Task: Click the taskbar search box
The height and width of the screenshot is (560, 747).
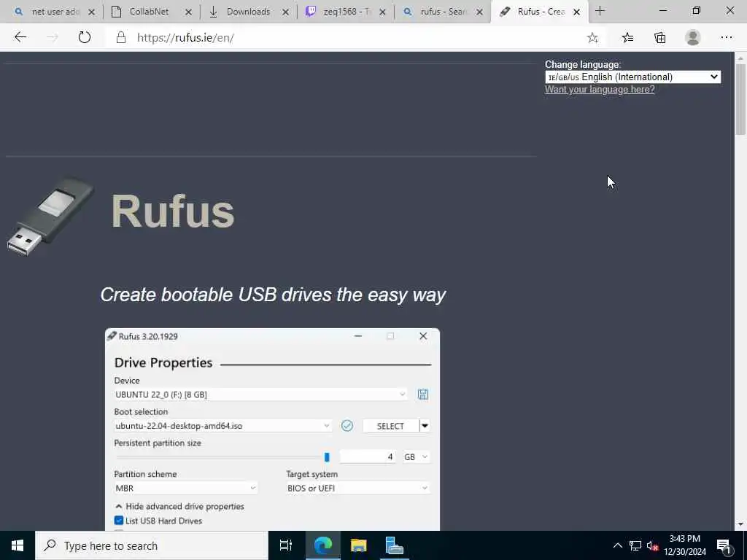Action: 152,545
